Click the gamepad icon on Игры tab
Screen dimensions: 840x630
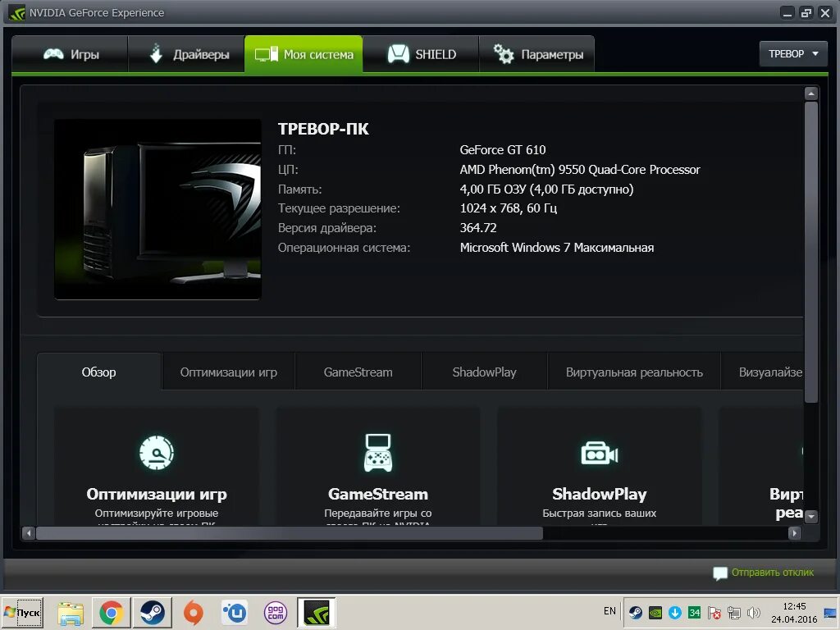pyautogui.click(x=53, y=54)
